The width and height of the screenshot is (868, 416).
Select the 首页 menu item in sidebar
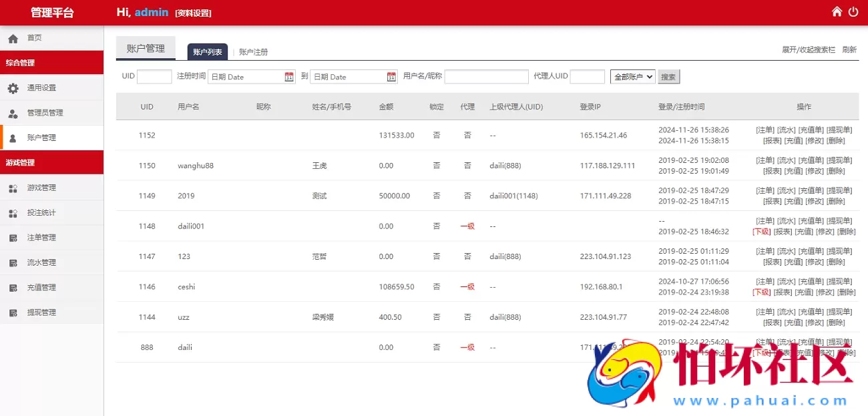pos(34,37)
